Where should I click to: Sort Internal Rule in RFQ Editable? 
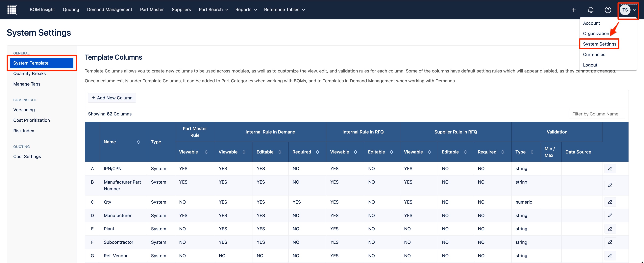pyautogui.click(x=391, y=152)
